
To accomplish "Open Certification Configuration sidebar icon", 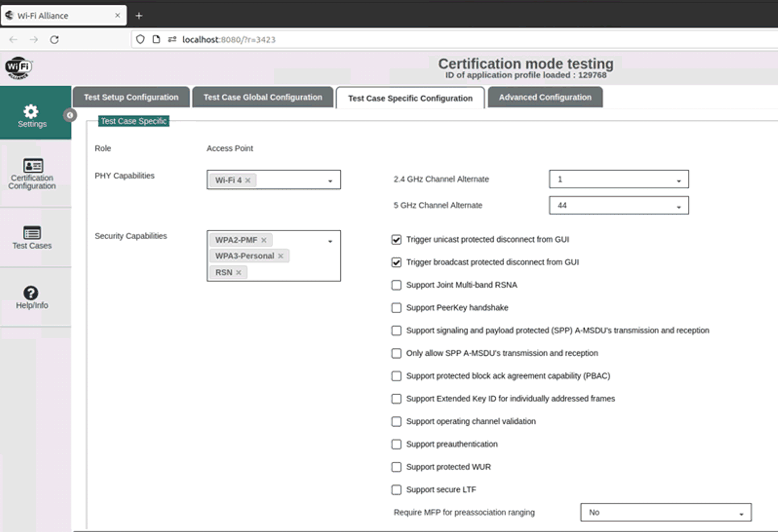I will (x=33, y=166).
